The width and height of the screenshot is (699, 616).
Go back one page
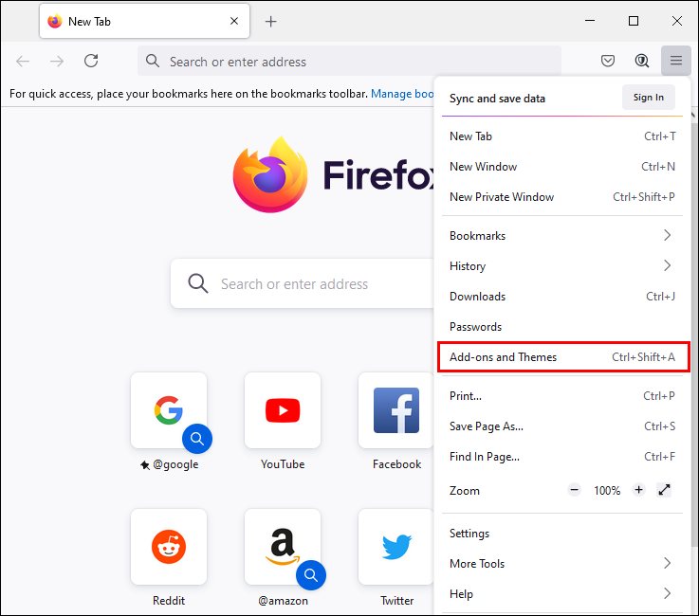pyautogui.click(x=23, y=61)
